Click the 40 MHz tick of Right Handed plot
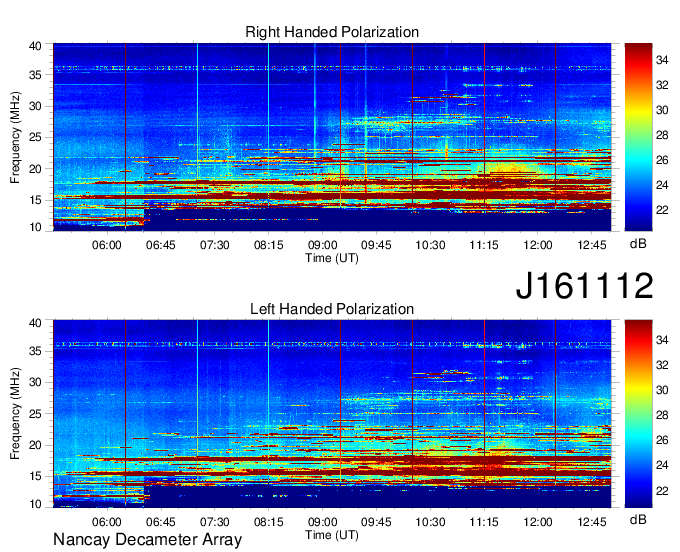Screen dimensions: 680x552 click(35, 46)
